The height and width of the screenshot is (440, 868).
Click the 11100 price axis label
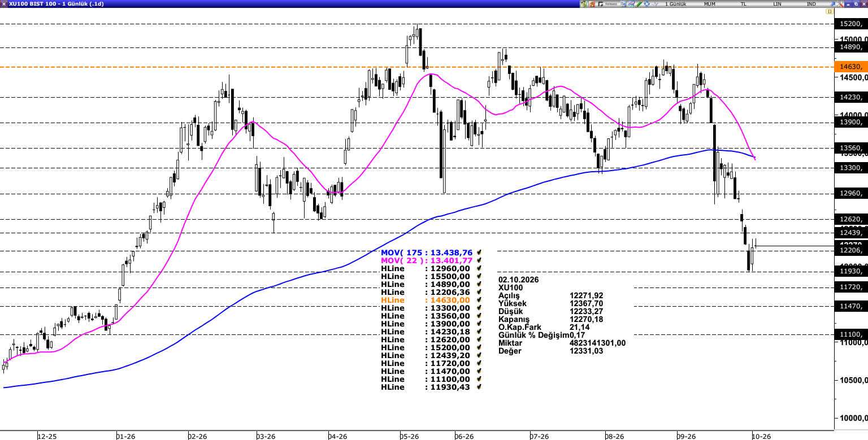tap(850, 334)
